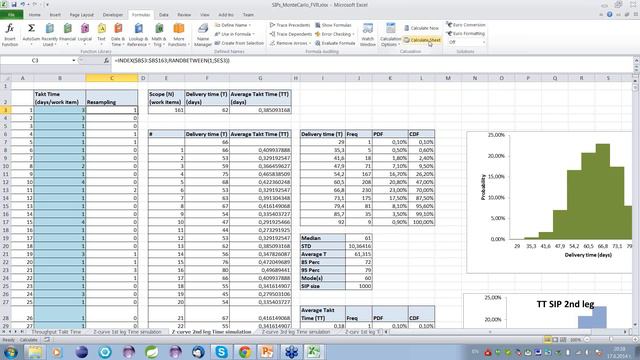Click Calculate Now in the ribbon
This screenshot has width=640, height=360.
pos(421,28)
